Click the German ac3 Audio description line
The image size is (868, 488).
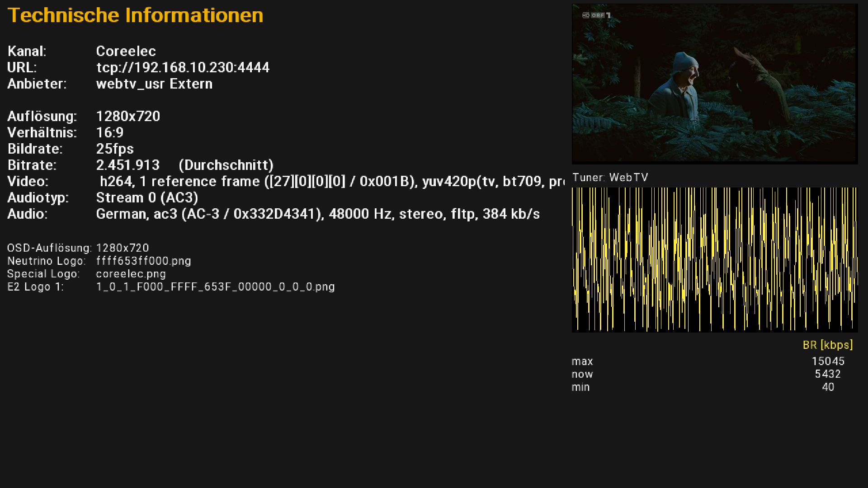click(x=318, y=214)
